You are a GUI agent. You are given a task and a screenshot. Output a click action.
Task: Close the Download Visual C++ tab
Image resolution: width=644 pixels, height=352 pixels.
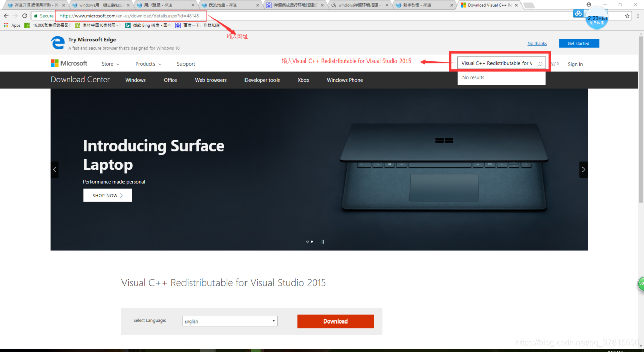click(516, 5)
